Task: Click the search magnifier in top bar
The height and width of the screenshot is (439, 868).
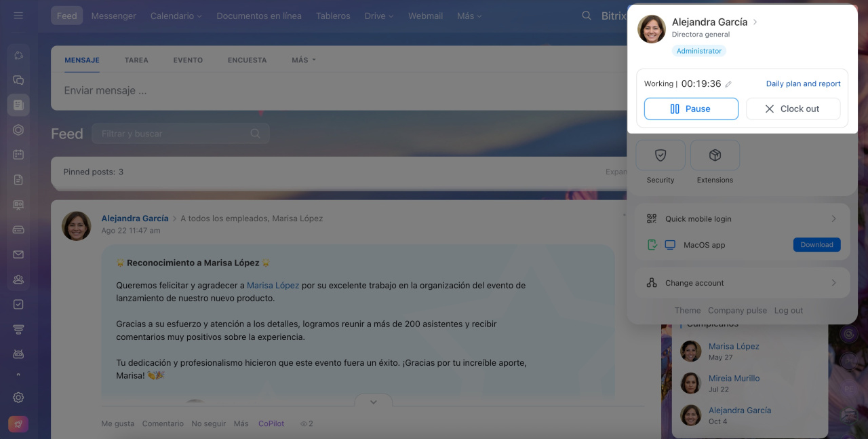Action: (587, 16)
